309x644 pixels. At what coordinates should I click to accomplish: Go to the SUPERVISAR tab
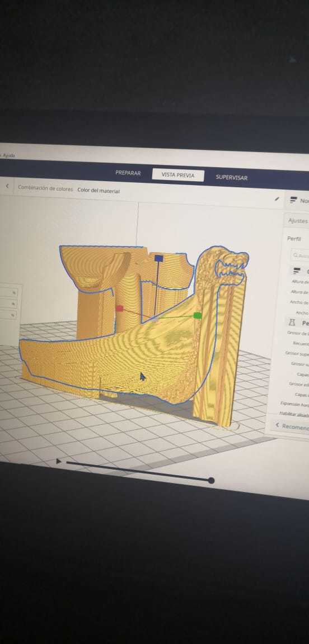[x=232, y=177]
